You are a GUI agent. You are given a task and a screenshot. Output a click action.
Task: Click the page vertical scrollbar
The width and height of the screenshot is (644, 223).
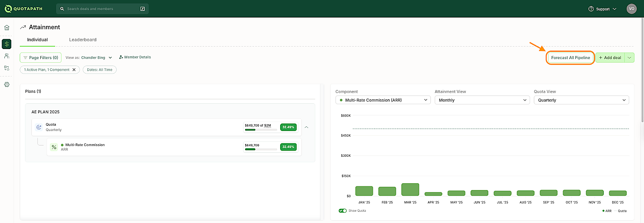click(642, 70)
